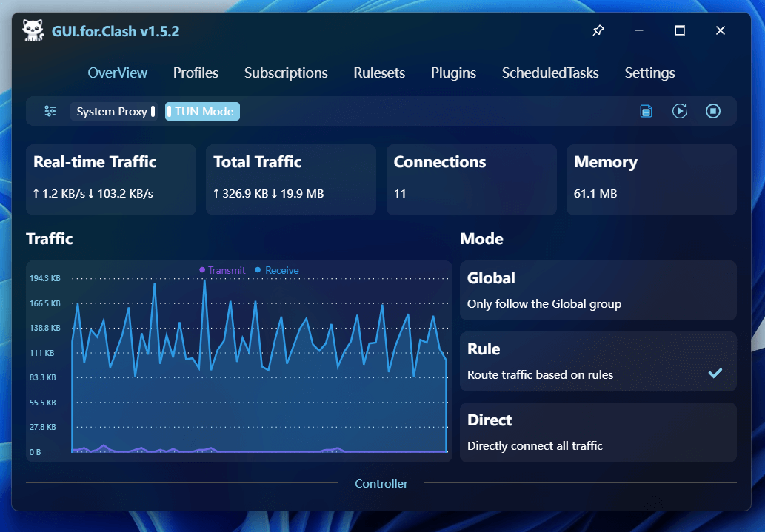Click the 61.1 MB memory value

coord(595,194)
